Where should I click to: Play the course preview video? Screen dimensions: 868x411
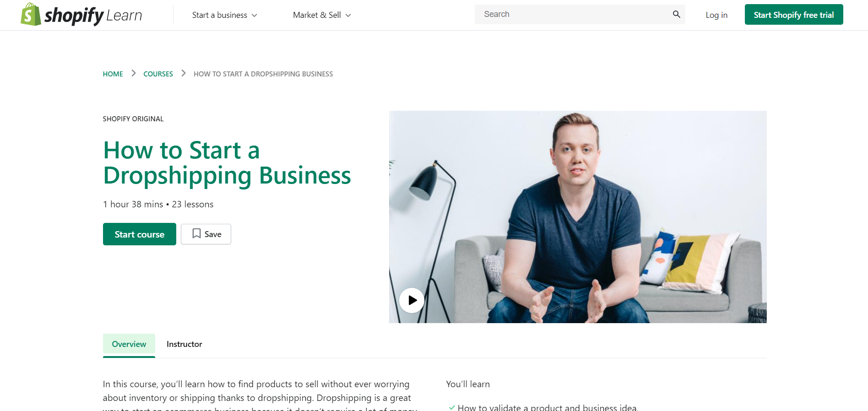412,300
